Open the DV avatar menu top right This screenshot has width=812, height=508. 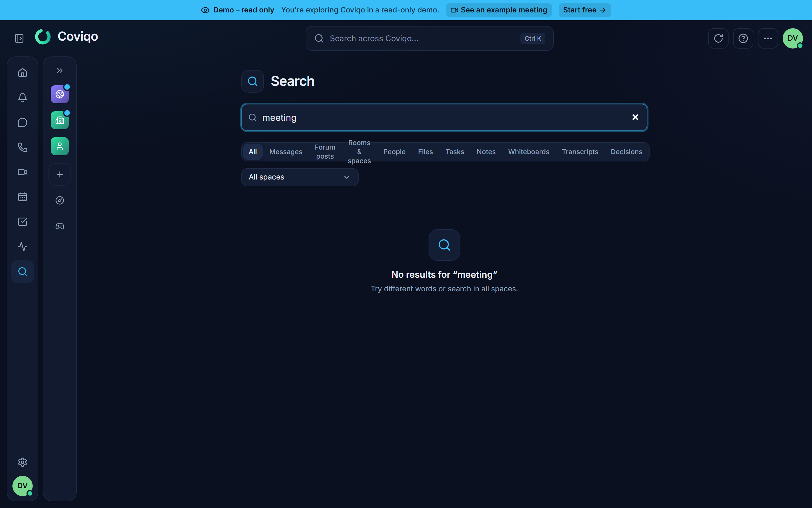pos(793,38)
